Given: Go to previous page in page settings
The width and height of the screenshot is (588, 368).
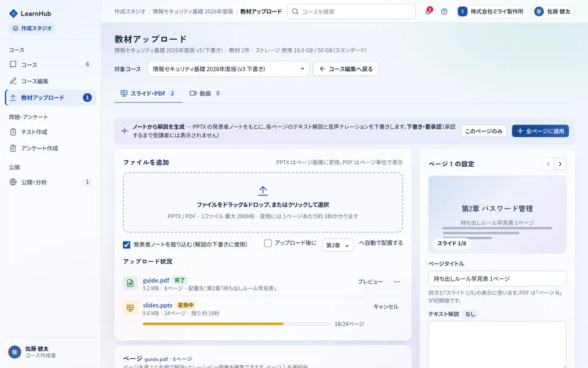Looking at the screenshot, I should [548, 164].
